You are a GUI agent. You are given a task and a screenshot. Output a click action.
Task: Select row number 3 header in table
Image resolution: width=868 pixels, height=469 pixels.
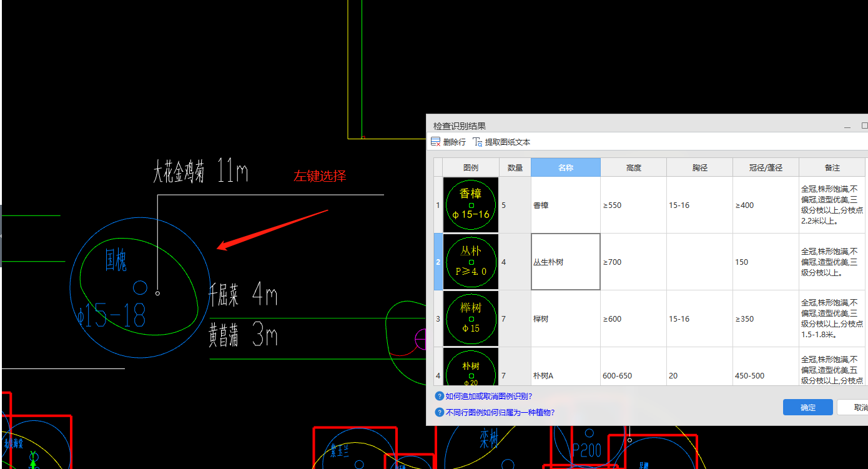438,318
